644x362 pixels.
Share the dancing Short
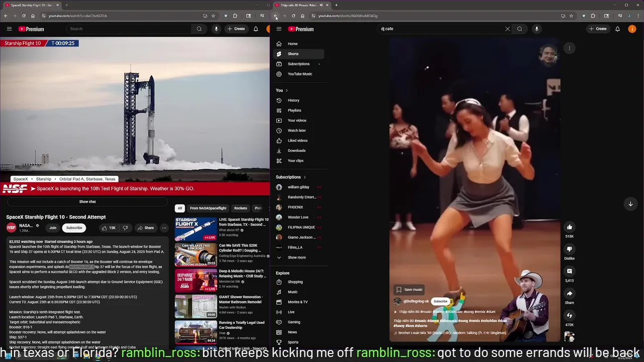570,294
